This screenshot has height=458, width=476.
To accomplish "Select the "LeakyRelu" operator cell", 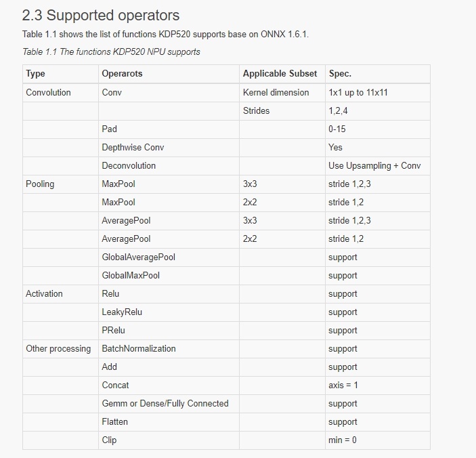I will 122,312.
